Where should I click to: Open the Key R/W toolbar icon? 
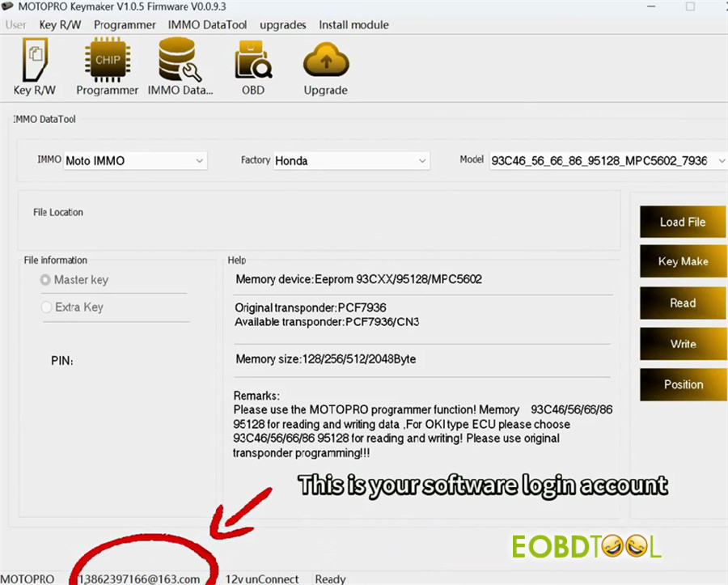pos(35,67)
